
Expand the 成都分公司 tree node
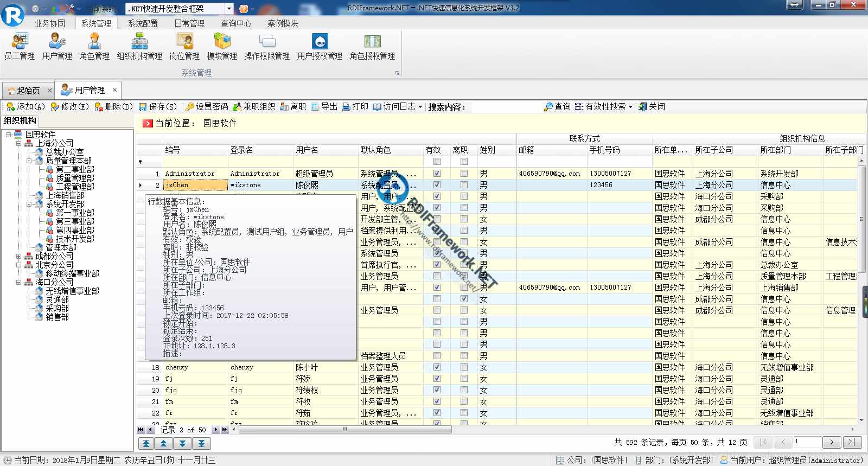point(19,256)
